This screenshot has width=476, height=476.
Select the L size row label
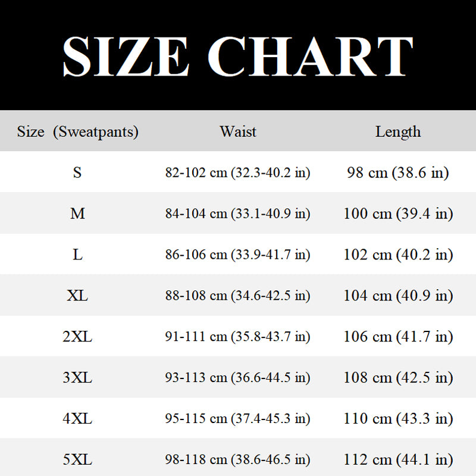77,255
